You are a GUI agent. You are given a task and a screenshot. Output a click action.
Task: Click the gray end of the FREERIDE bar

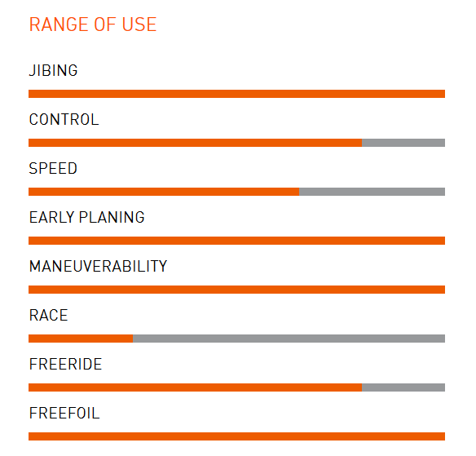pos(403,387)
